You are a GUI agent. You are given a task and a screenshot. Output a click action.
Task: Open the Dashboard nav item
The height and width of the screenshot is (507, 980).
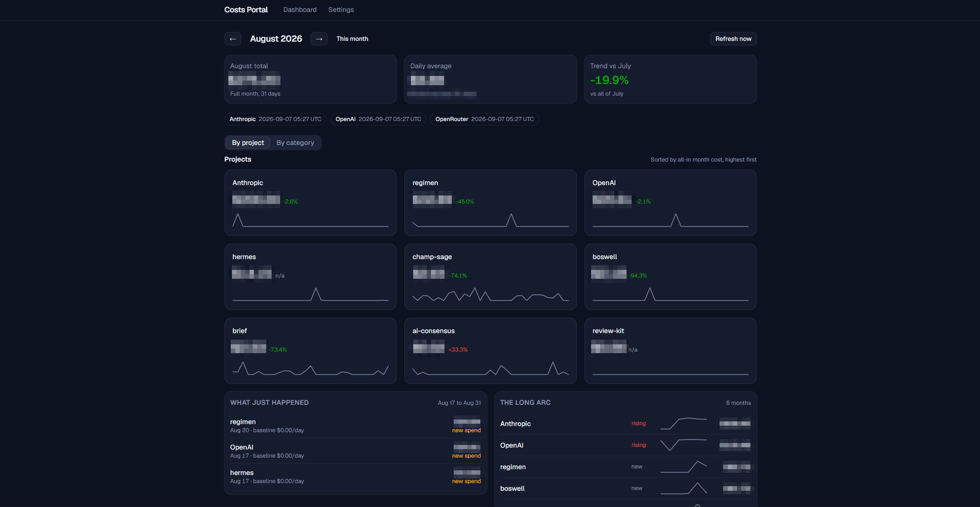tap(300, 10)
